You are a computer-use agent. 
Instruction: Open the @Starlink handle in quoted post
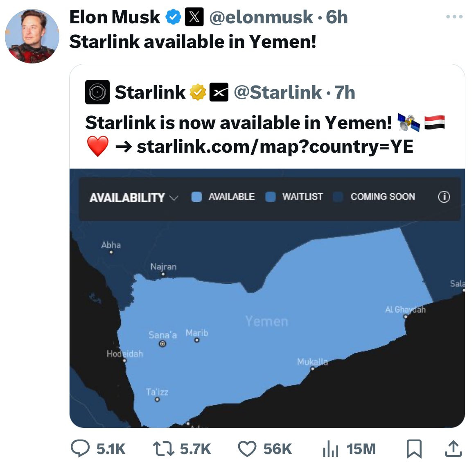click(x=278, y=92)
